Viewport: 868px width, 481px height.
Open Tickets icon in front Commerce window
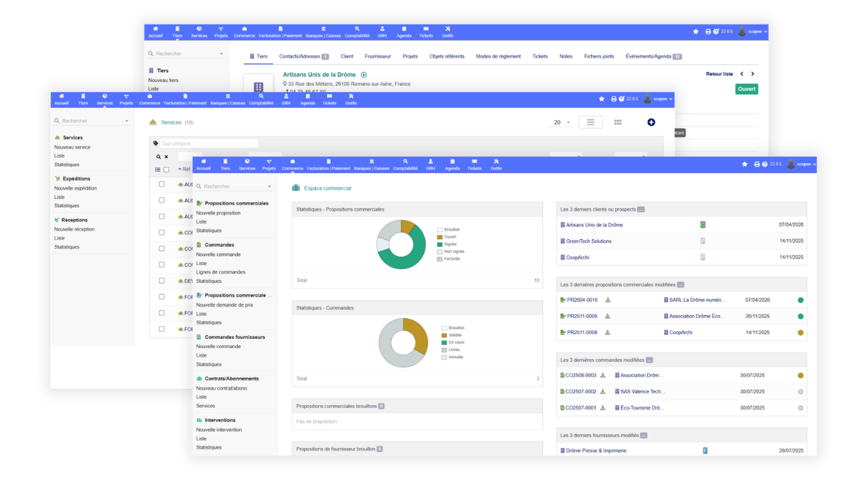click(x=474, y=161)
